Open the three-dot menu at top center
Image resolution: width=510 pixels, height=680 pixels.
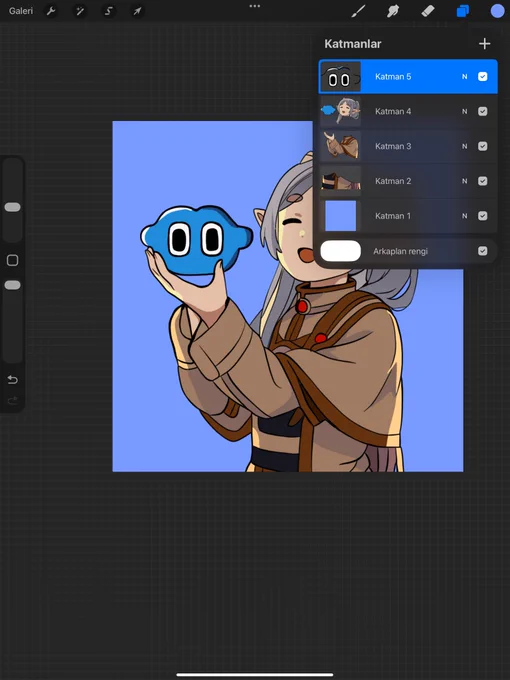pos(255,6)
